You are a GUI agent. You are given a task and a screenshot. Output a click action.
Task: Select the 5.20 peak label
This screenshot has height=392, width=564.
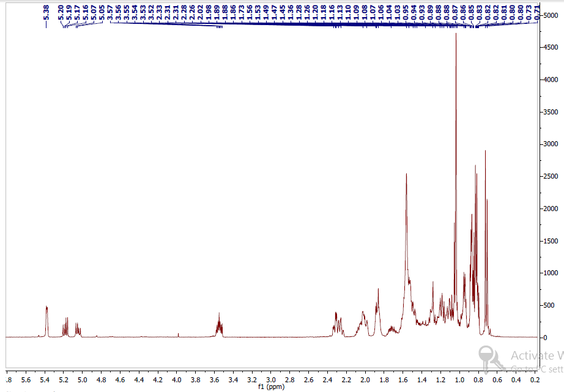(61, 13)
